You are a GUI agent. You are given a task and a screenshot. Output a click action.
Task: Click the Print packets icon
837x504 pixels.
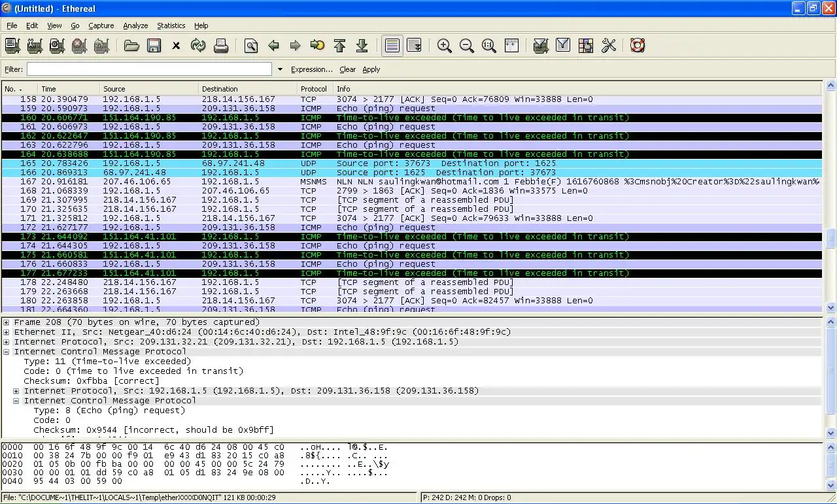pyautogui.click(x=221, y=46)
